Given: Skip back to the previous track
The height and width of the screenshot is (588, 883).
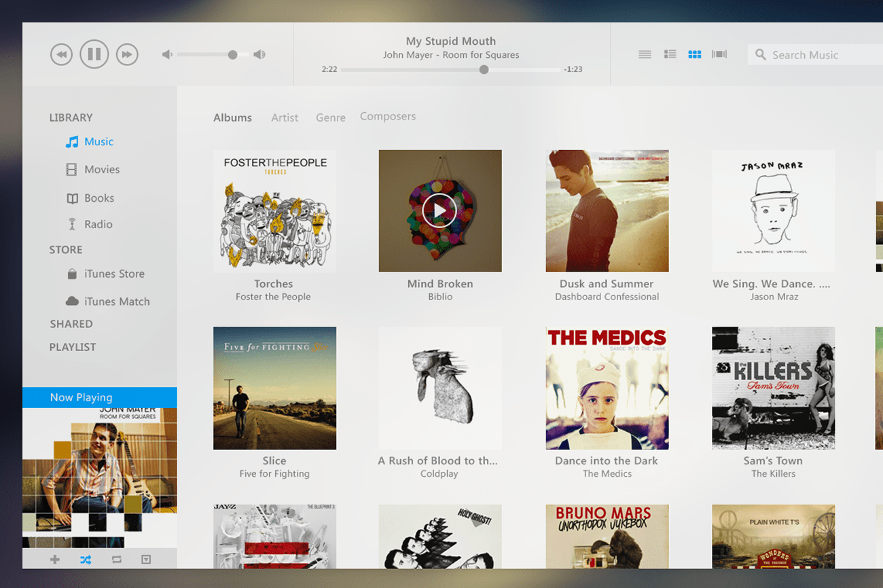Looking at the screenshot, I should (61, 54).
